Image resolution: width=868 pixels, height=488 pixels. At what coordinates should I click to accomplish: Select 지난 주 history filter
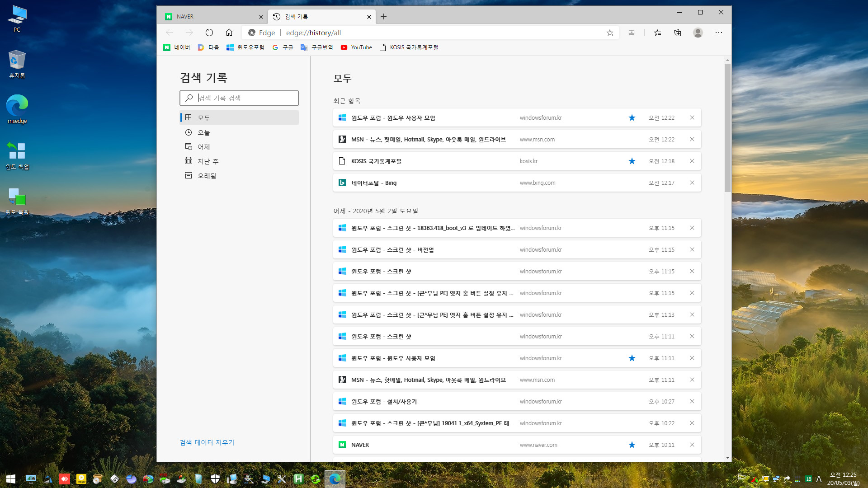point(239,161)
